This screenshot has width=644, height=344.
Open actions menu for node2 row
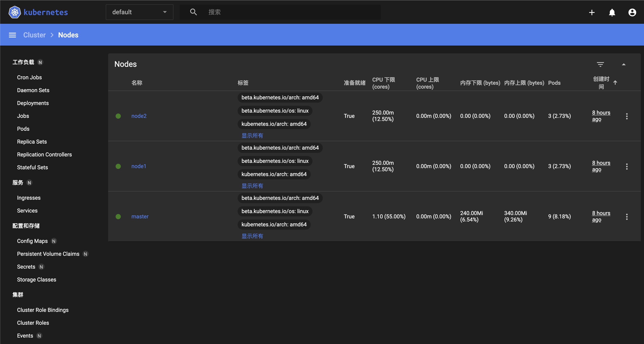(x=626, y=116)
